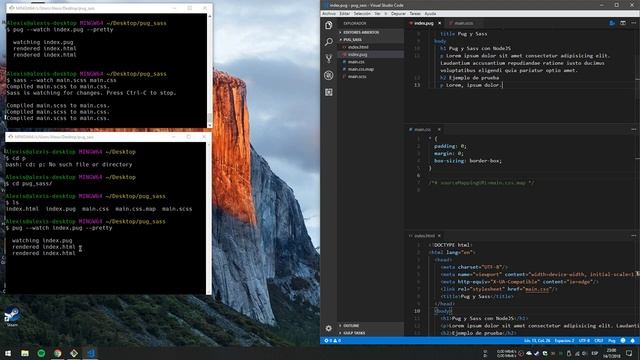Open the Ayuda menu
Image resolution: width=640 pixels, height=360 pixels.
coord(430,13)
